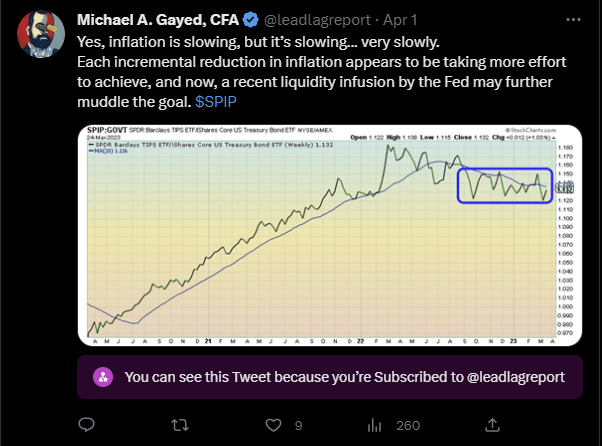
Task: Click the blue verified badge
Action: pyautogui.click(x=251, y=20)
